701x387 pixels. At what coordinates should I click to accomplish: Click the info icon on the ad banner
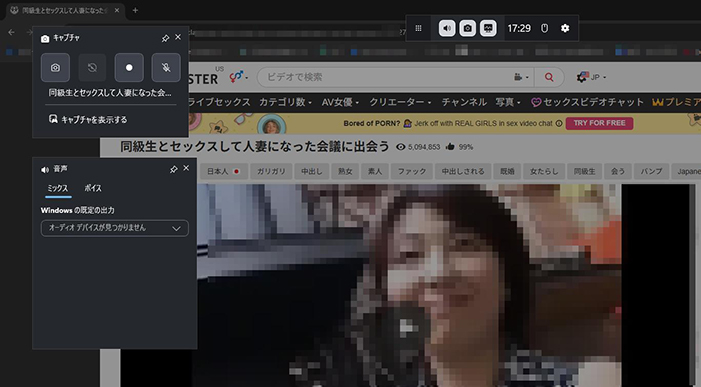(x=559, y=124)
